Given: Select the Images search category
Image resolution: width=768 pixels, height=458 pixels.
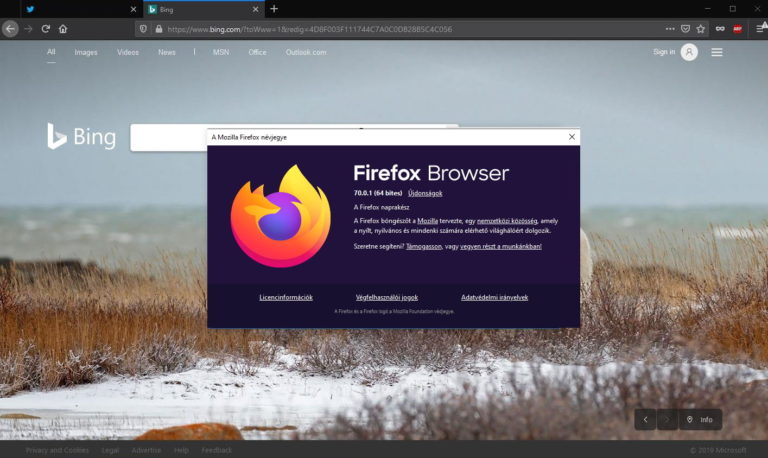Looking at the screenshot, I should [86, 52].
